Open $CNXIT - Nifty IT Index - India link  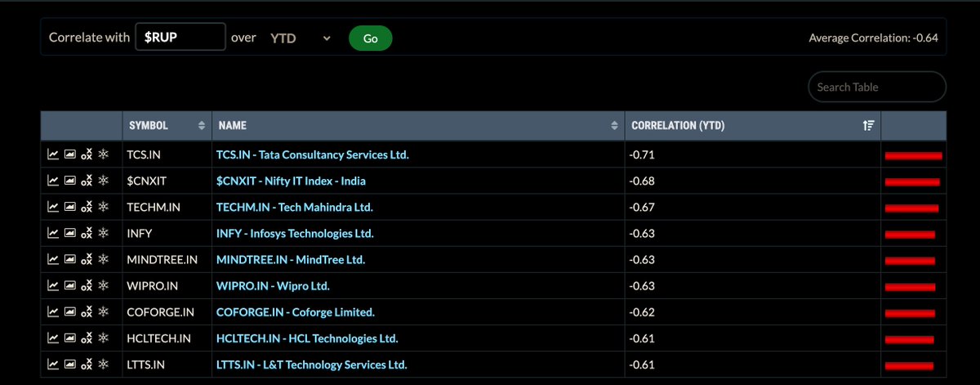pos(291,181)
